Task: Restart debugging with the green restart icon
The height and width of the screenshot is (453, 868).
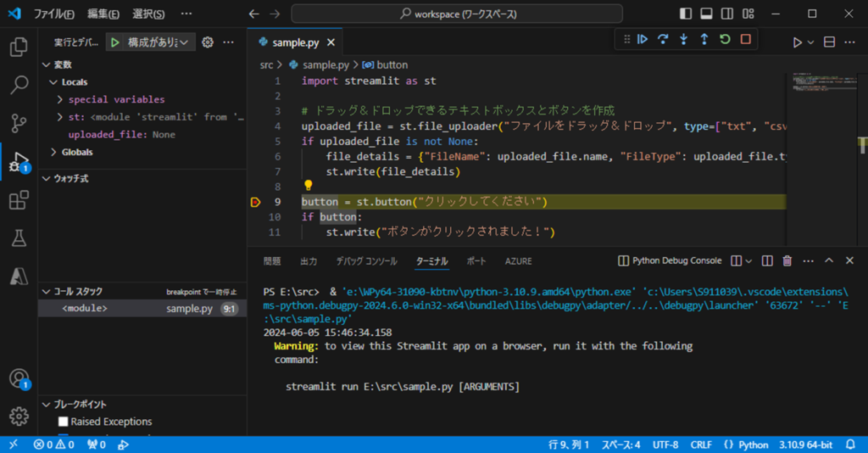Action: click(x=725, y=39)
